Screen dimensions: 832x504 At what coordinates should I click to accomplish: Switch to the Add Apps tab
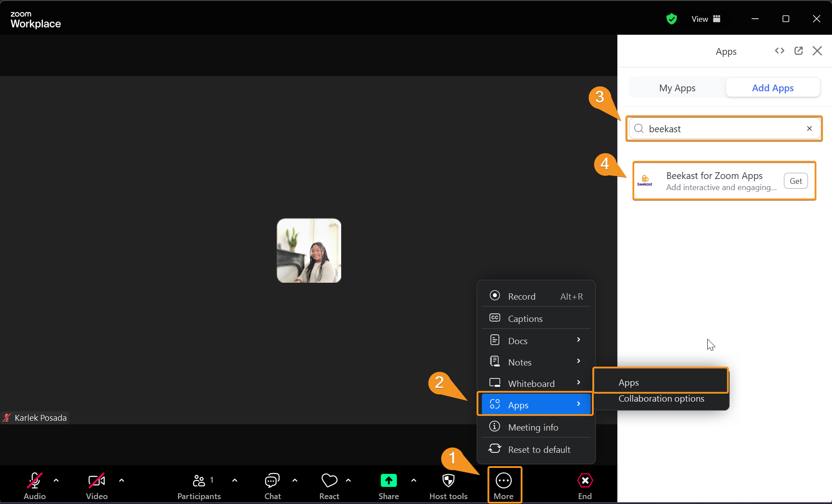[x=773, y=88]
